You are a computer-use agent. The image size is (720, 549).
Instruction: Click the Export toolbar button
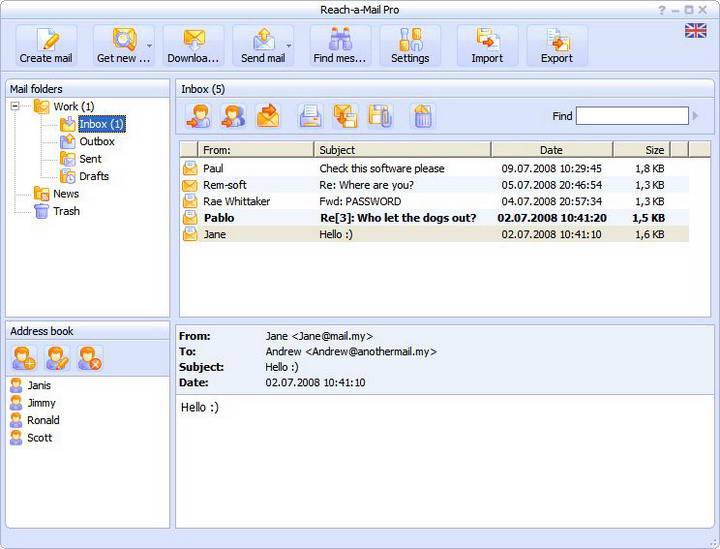(x=557, y=45)
